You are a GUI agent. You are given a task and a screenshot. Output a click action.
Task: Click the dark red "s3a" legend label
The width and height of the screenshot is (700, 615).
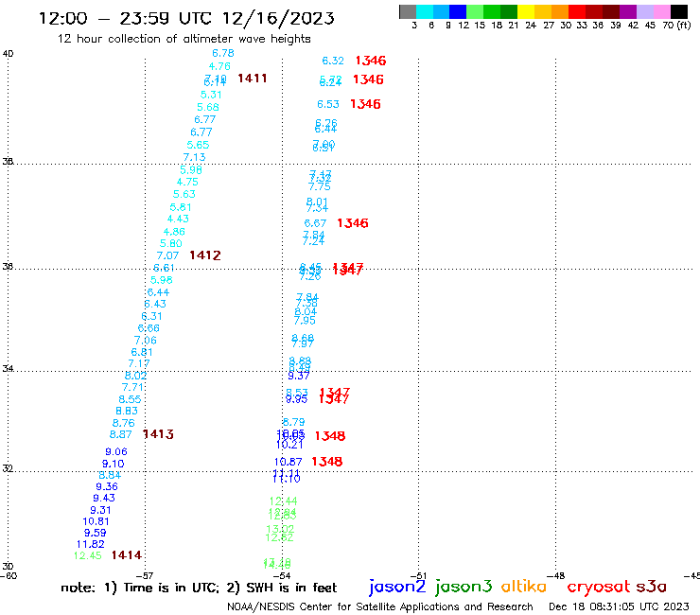(x=652, y=586)
